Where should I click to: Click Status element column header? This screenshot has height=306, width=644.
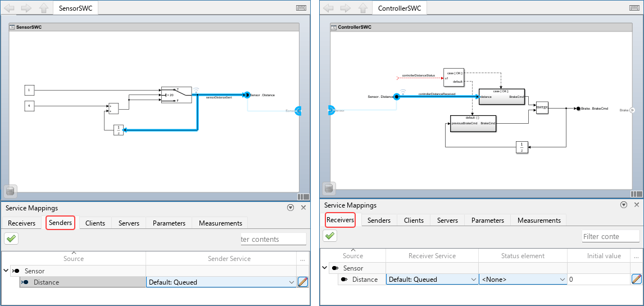pos(523,256)
